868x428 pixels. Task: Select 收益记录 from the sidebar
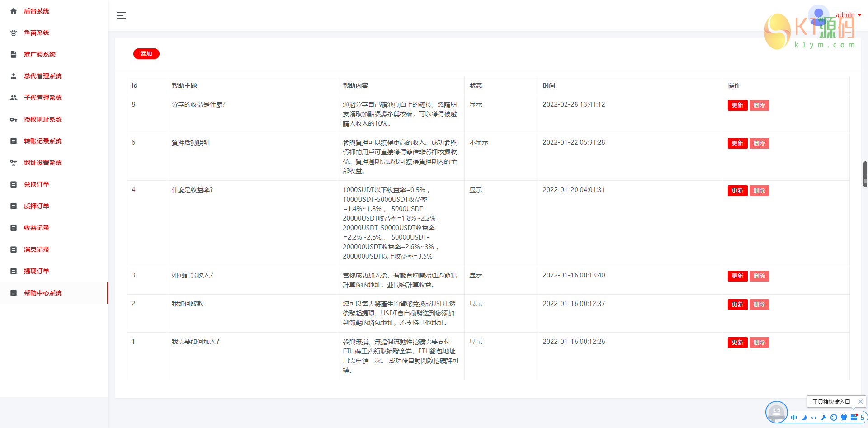[x=37, y=228]
